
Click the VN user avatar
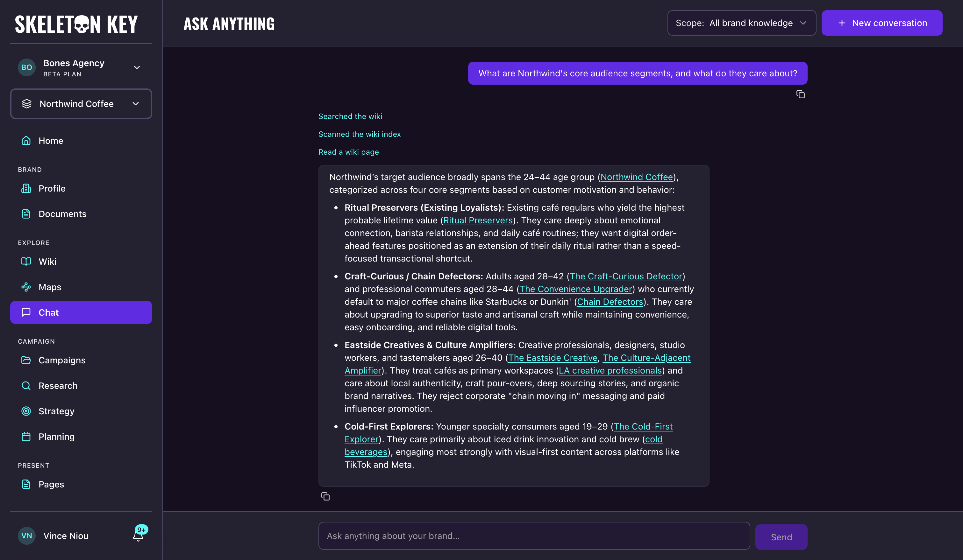click(x=27, y=535)
